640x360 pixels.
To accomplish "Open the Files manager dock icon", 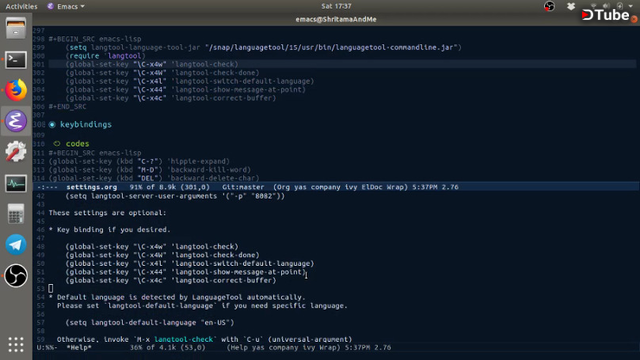I will point(16,29).
